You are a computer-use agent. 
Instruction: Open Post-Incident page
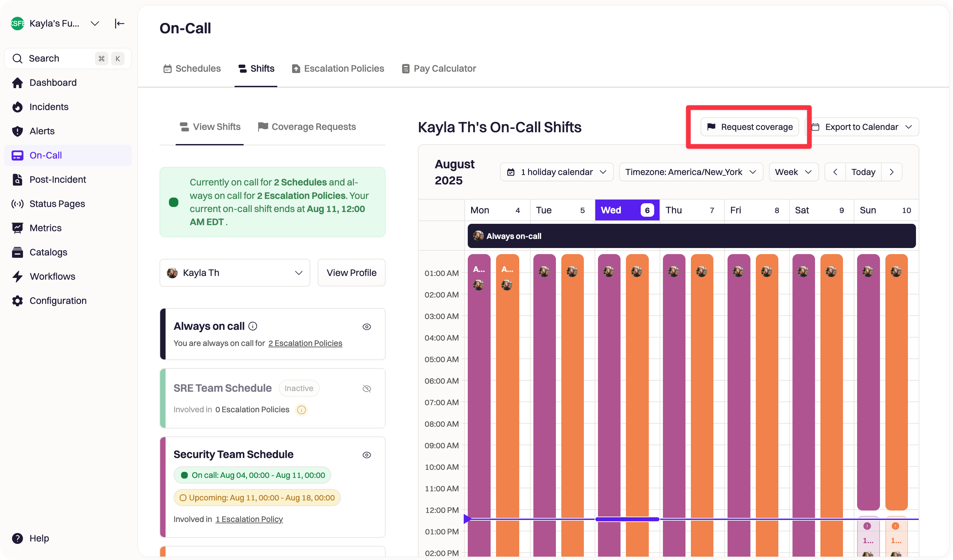point(68,179)
